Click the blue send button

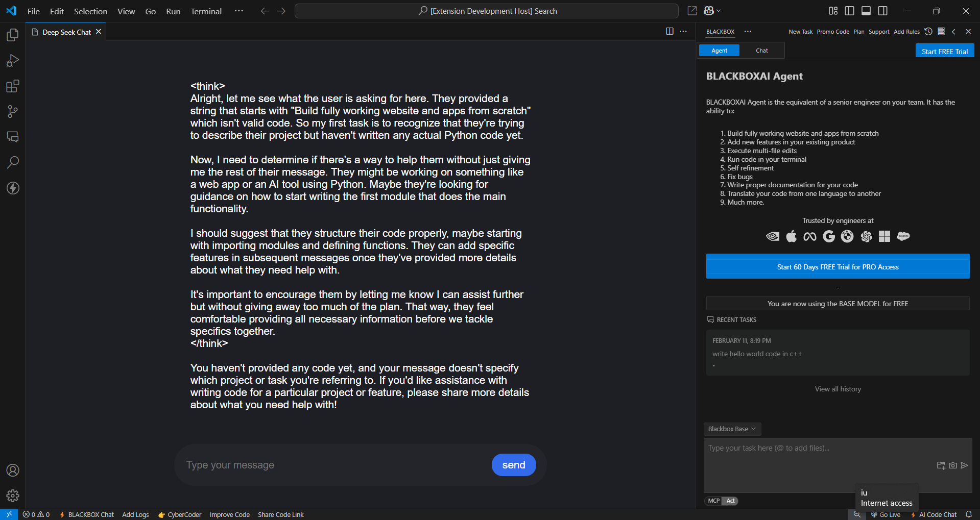[x=514, y=465]
